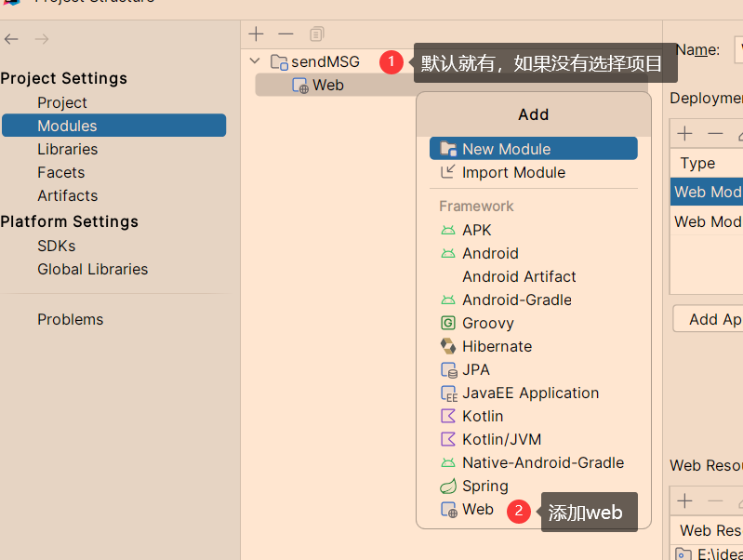Select Spring framework from the list
This screenshot has width=743, height=560.
(x=484, y=486)
